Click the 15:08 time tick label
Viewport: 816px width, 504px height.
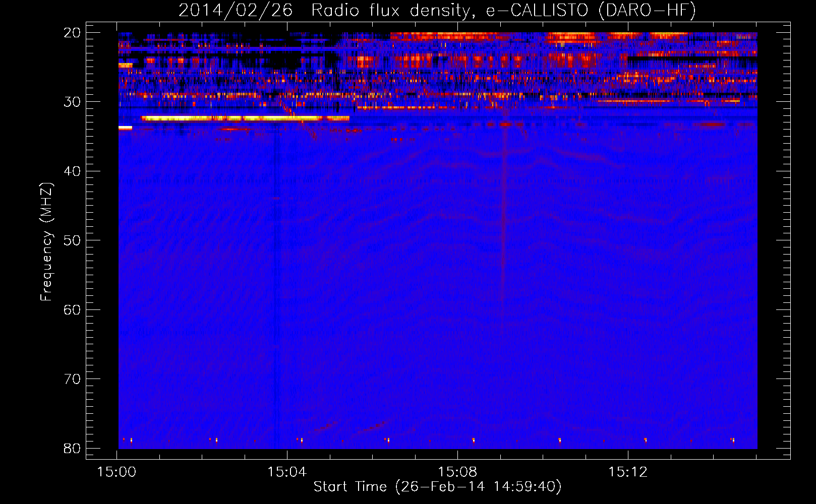click(457, 472)
